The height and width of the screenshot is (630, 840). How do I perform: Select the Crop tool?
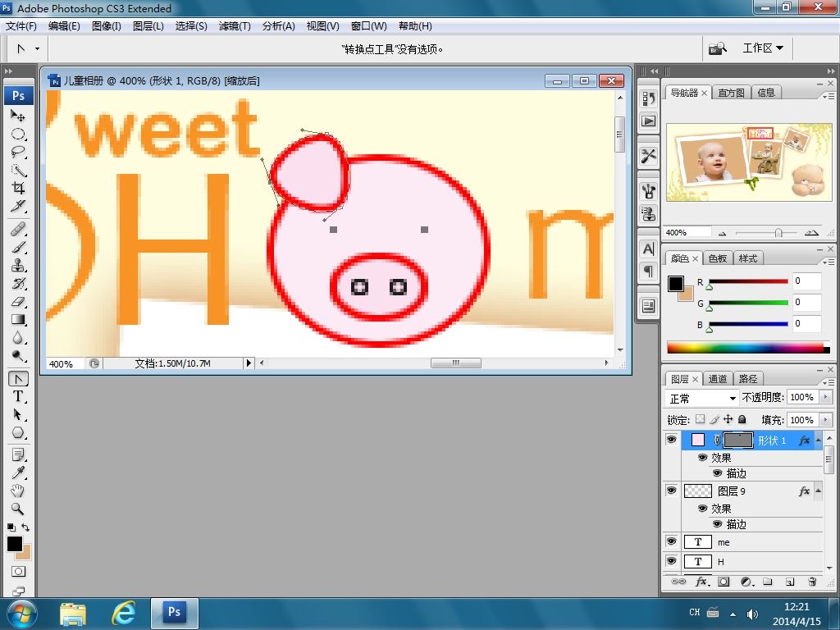coord(18,188)
